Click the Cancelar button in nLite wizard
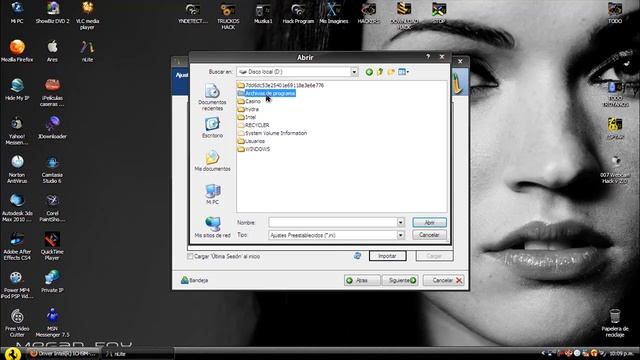This screenshot has width=640, height=360. pyautogui.click(x=445, y=280)
